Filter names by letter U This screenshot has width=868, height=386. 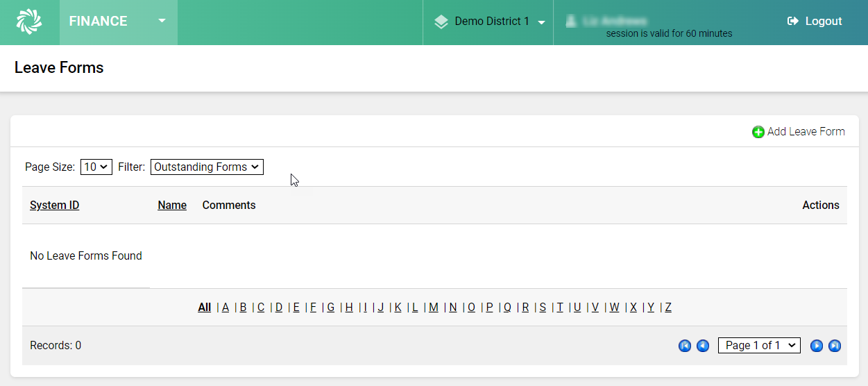tap(577, 308)
